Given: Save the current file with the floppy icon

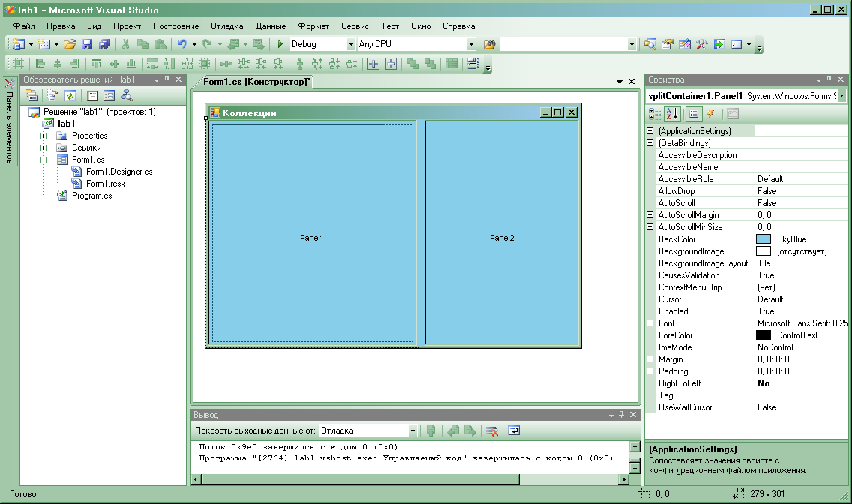Looking at the screenshot, I should coord(87,44).
